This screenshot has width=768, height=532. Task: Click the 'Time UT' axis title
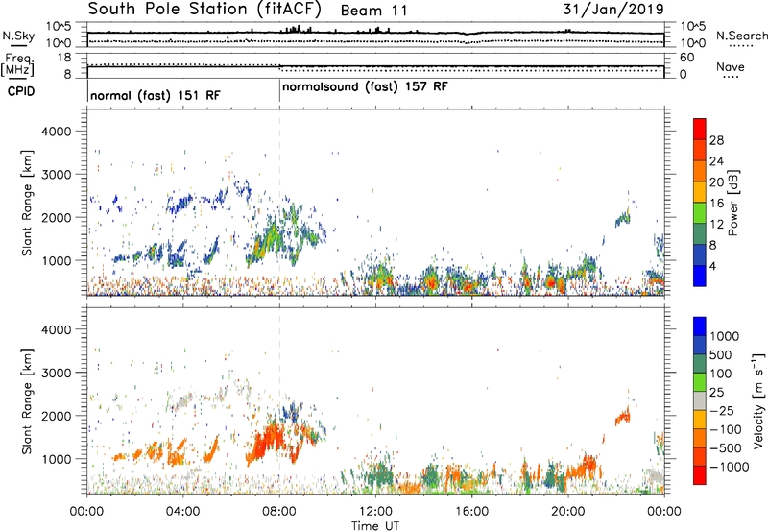coord(375,526)
